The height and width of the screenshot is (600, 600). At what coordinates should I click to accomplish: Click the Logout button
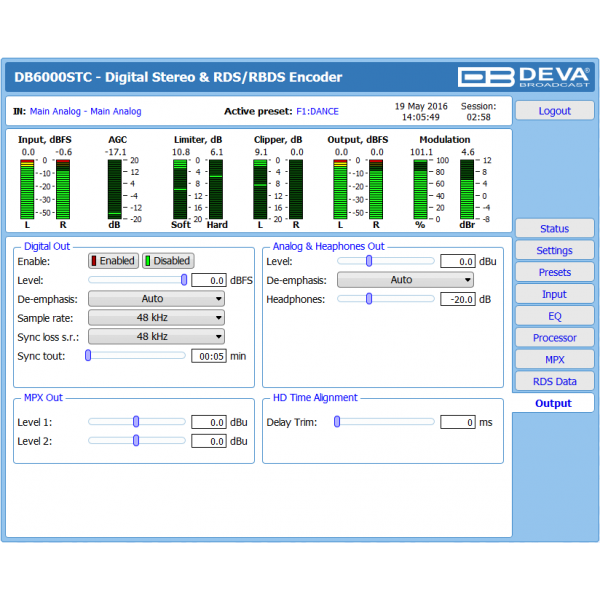pyautogui.click(x=554, y=111)
